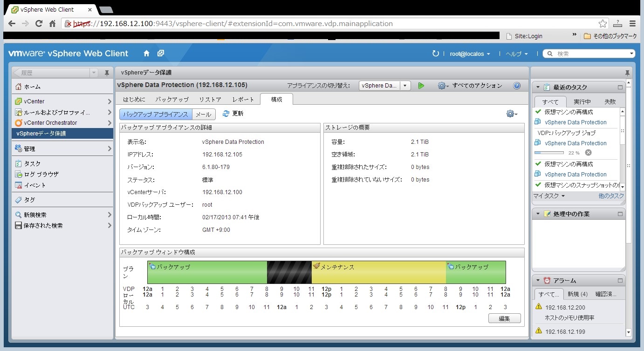Click the green play connect icon
Viewport: 644px width, 351px height.
[x=421, y=86]
